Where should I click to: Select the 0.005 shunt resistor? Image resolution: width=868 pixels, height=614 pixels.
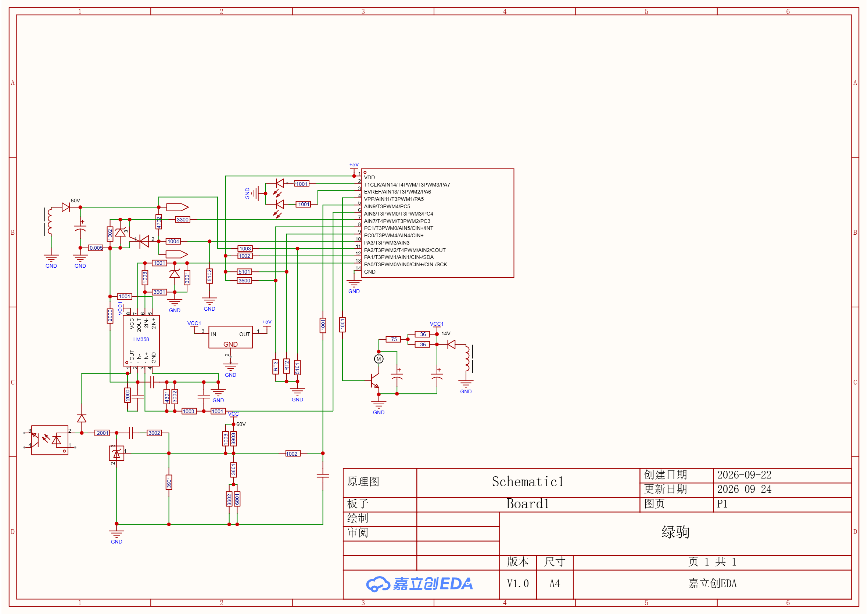coord(96,248)
